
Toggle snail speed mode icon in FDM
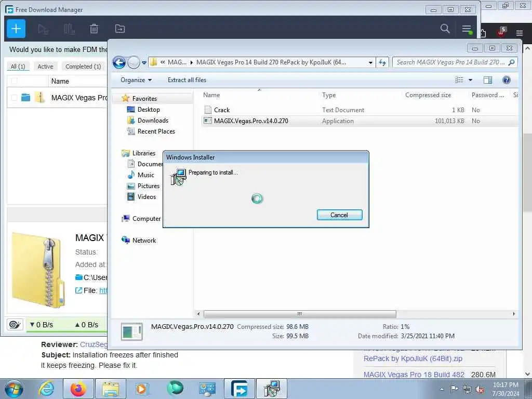15,325
